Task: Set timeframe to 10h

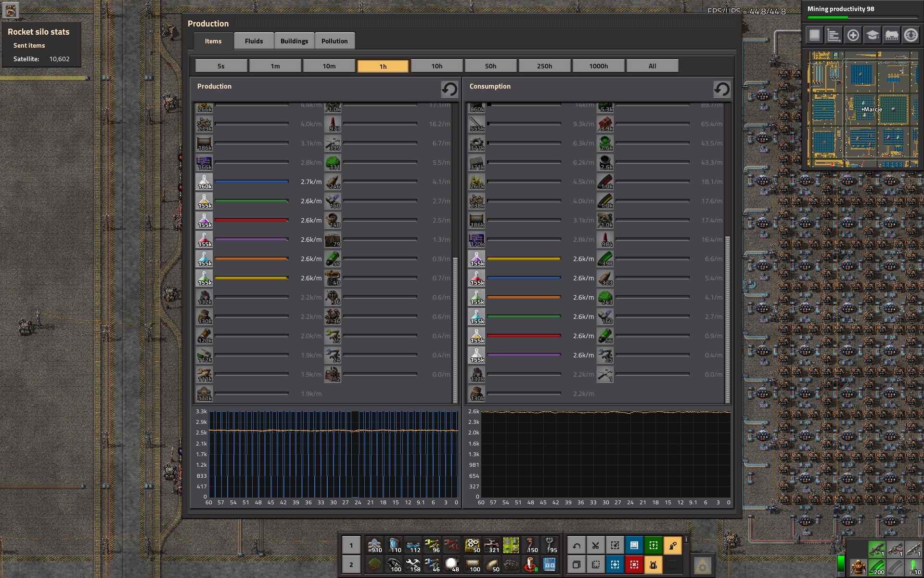Action: (436, 66)
